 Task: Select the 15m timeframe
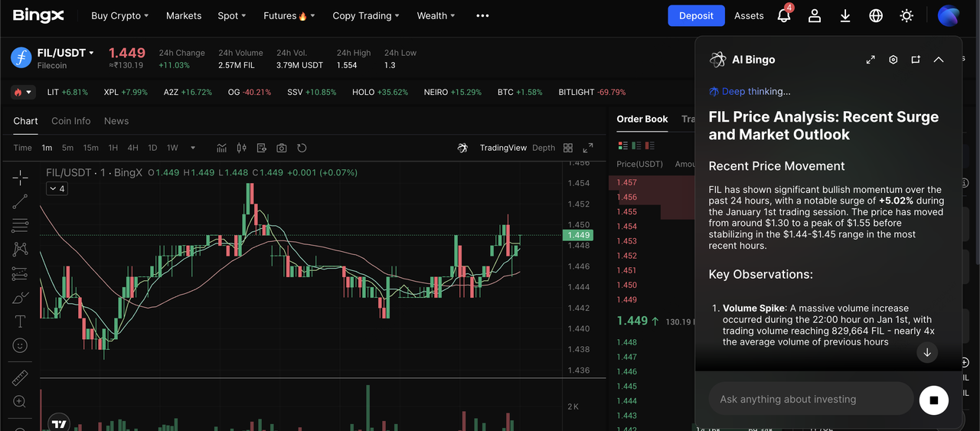pyautogui.click(x=90, y=148)
